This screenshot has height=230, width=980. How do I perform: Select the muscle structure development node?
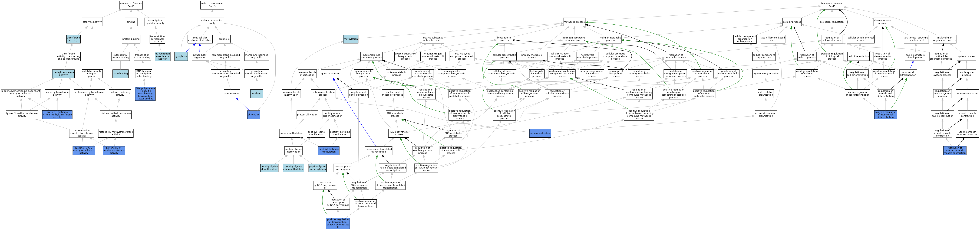pos(915,56)
